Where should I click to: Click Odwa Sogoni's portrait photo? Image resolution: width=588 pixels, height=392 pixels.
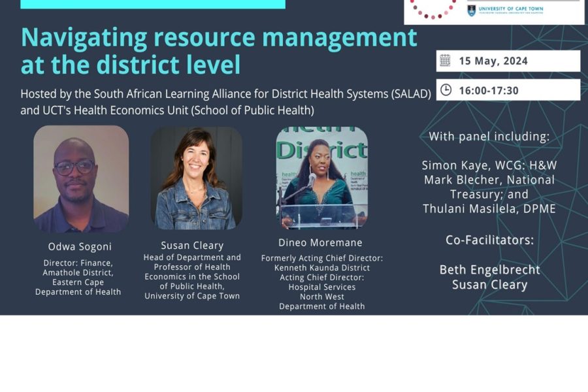pyautogui.click(x=81, y=179)
